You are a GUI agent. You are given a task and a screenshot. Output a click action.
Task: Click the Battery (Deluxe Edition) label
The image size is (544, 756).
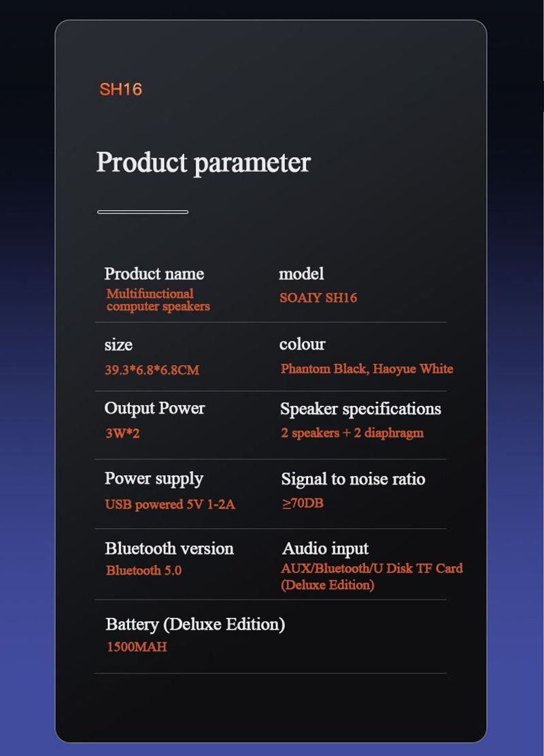pyautogui.click(x=195, y=624)
